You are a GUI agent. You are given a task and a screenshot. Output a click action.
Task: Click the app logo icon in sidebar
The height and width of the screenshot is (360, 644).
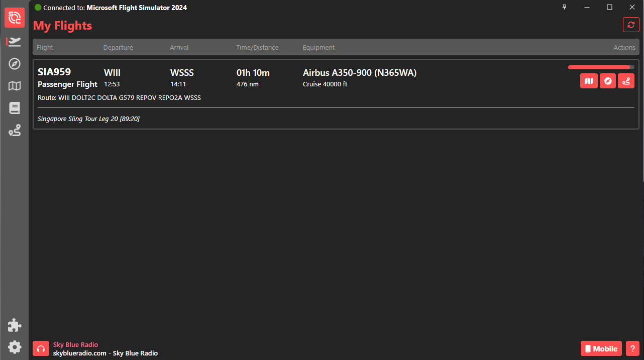pos(15,18)
